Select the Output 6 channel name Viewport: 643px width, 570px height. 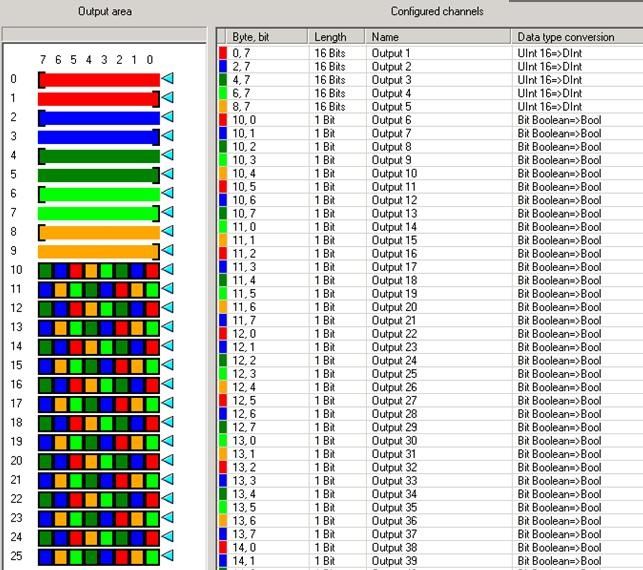click(391, 120)
